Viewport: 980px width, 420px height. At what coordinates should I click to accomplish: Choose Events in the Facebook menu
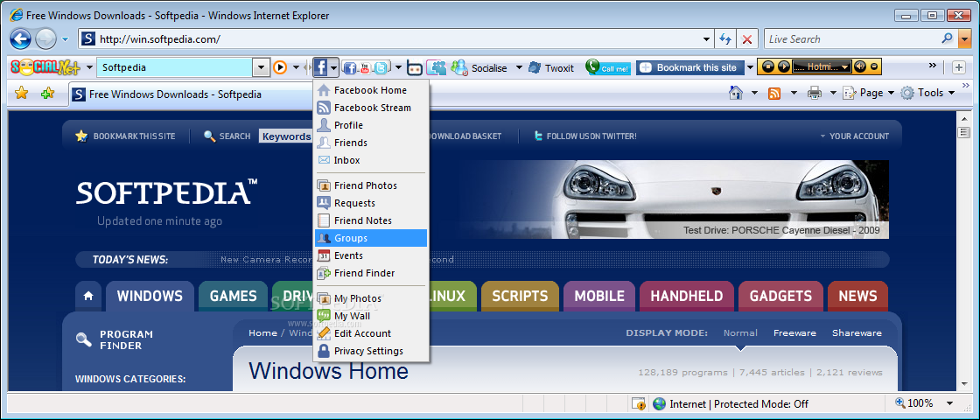tap(371, 255)
